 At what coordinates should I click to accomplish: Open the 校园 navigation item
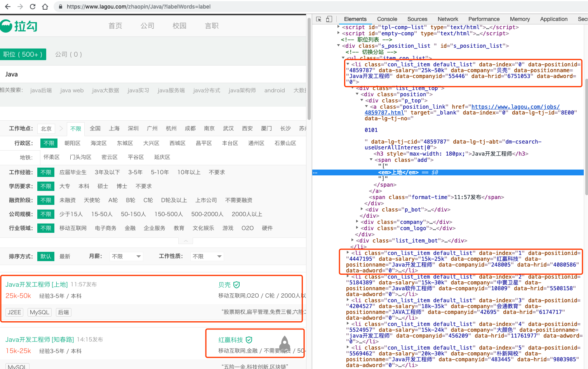(x=179, y=26)
